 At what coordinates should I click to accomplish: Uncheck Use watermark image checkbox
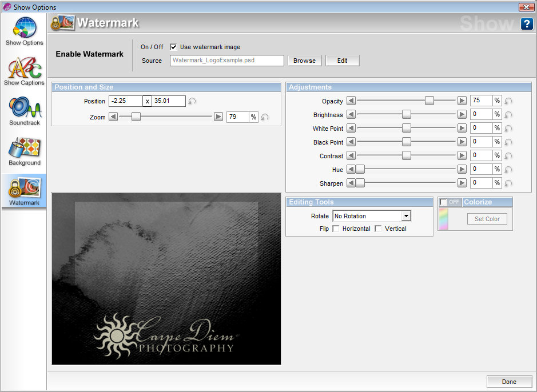[174, 47]
